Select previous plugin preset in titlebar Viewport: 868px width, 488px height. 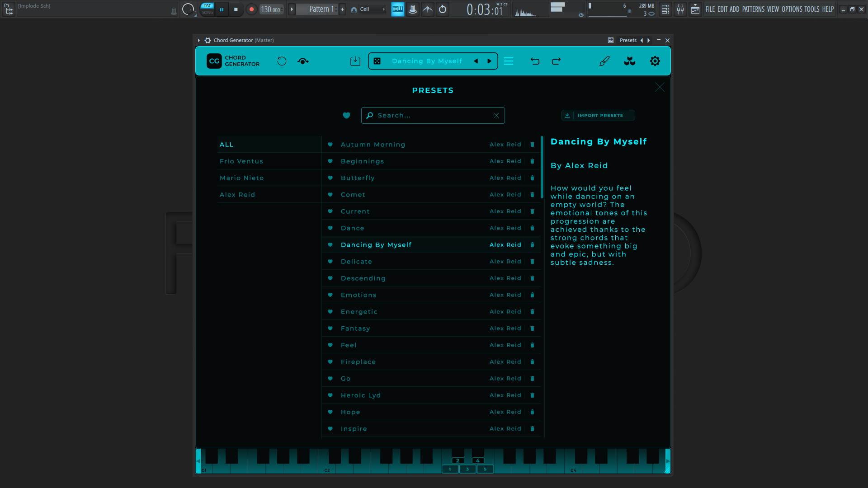point(642,40)
